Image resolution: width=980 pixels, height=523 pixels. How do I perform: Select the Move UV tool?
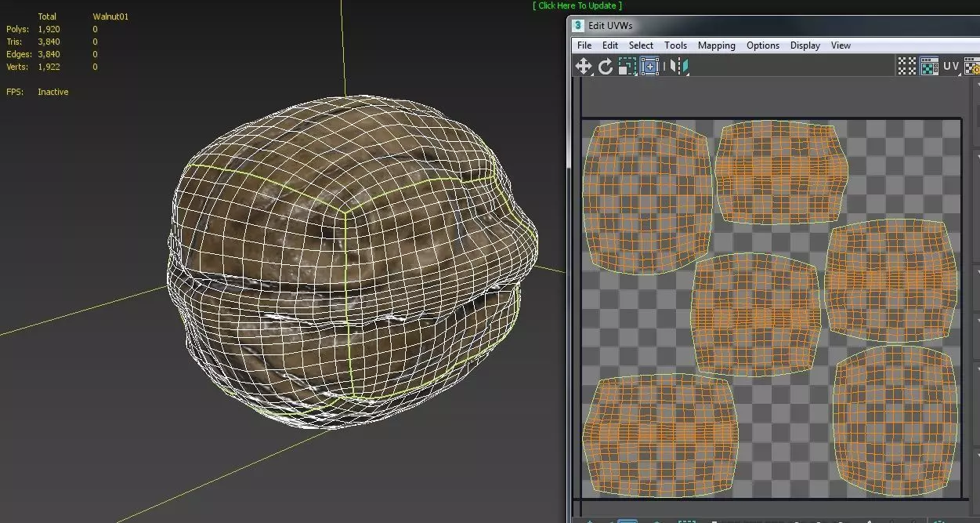point(584,67)
